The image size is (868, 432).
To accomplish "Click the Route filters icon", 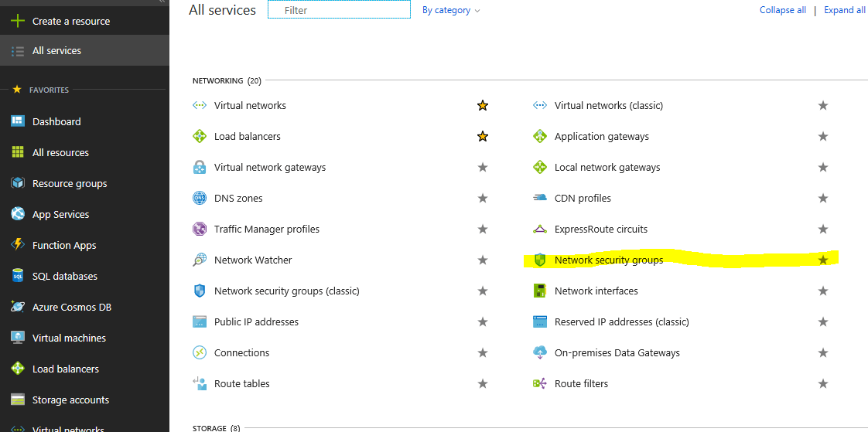I will point(540,383).
